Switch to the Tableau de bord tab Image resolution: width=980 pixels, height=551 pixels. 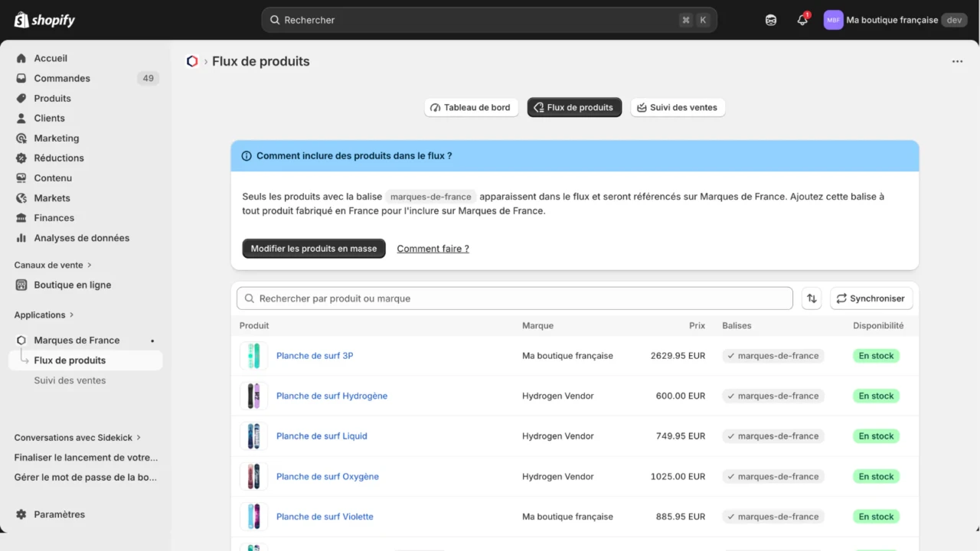(x=470, y=107)
